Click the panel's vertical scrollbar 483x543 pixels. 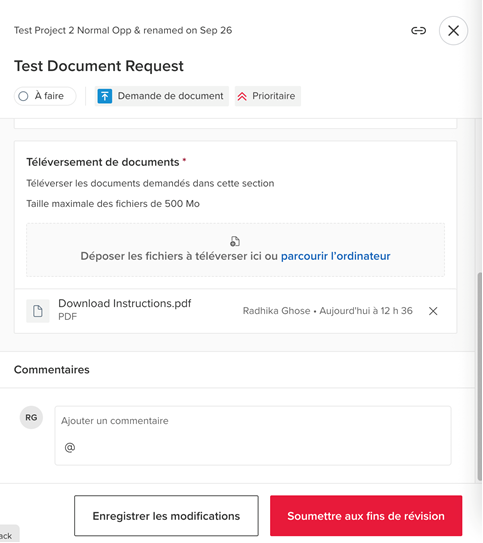tap(479, 376)
